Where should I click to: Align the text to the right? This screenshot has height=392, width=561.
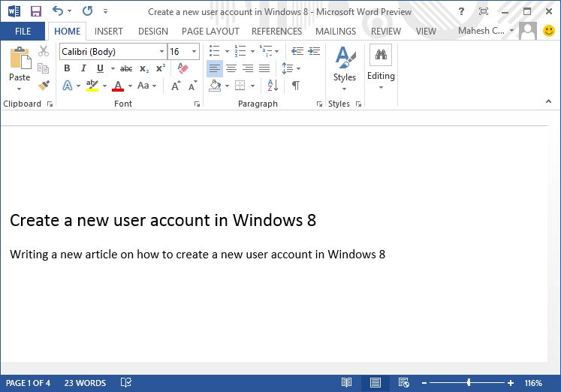(x=248, y=68)
